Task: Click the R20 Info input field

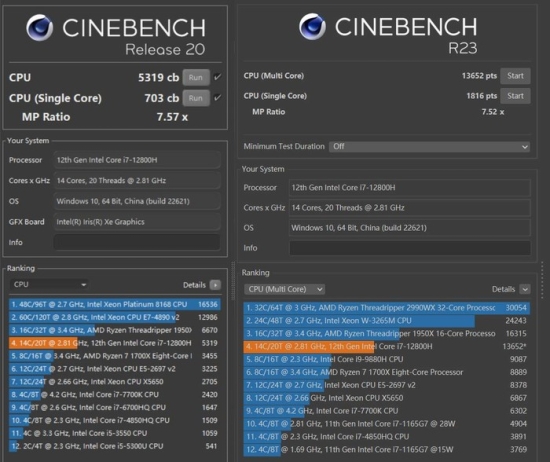Action: [137, 242]
